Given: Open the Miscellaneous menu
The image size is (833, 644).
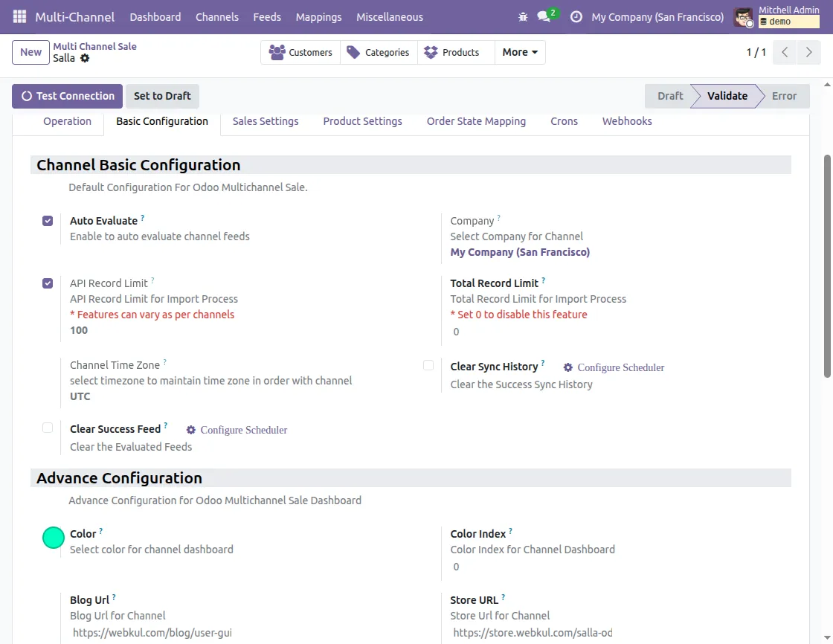Looking at the screenshot, I should [389, 16].
